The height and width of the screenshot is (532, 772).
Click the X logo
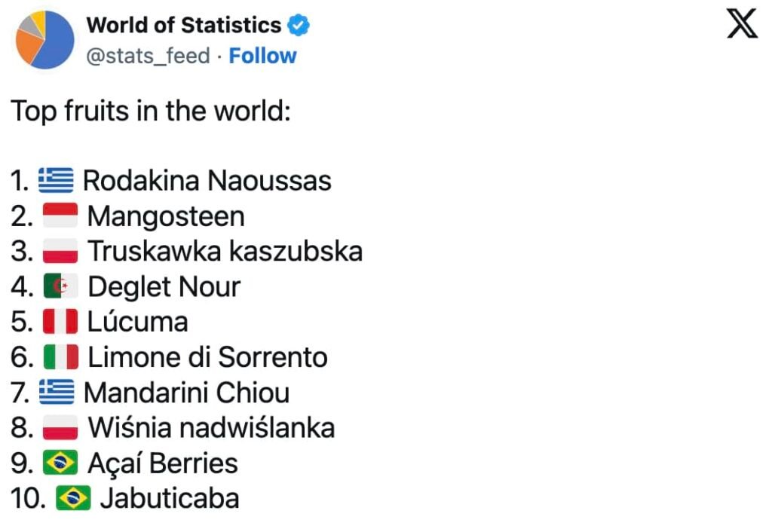(742, 26)
